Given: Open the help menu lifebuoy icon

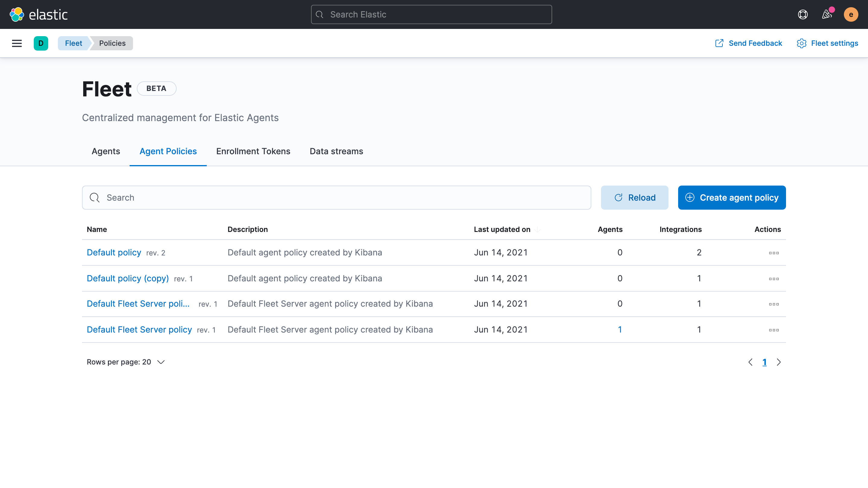Looking at the screenshot, I should (x=803, y=14).
